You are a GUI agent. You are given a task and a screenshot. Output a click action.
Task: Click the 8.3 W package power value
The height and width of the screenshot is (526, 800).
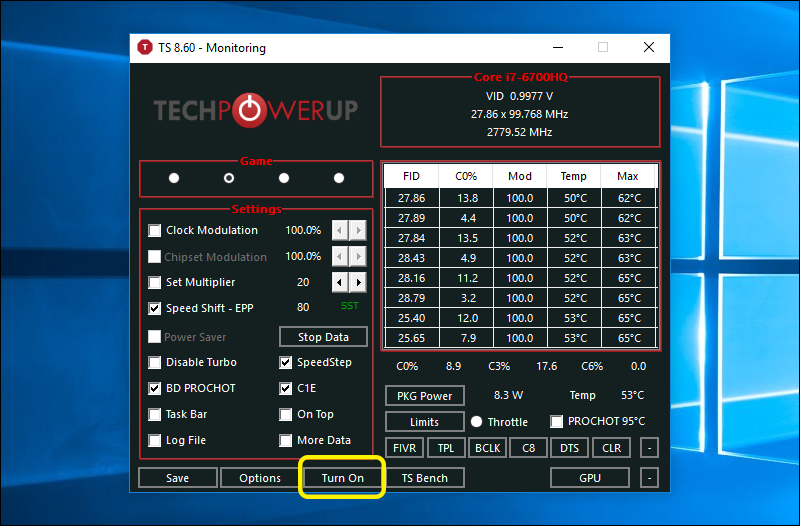tap(508, 395)
